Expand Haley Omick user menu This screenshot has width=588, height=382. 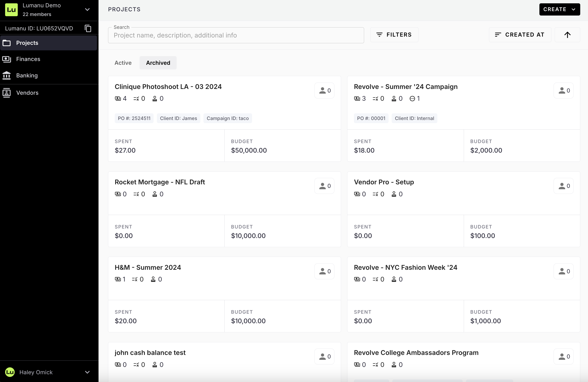(87, 372)
